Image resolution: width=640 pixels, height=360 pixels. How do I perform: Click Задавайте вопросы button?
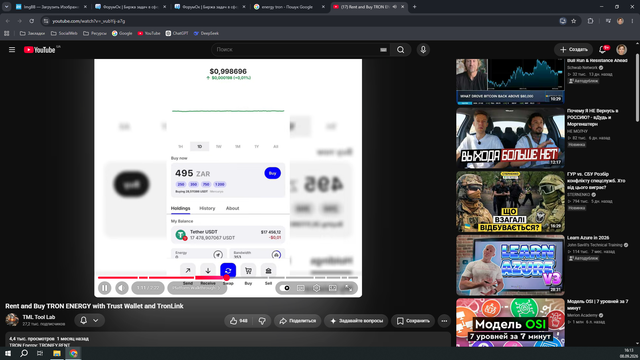coord(356,321)
